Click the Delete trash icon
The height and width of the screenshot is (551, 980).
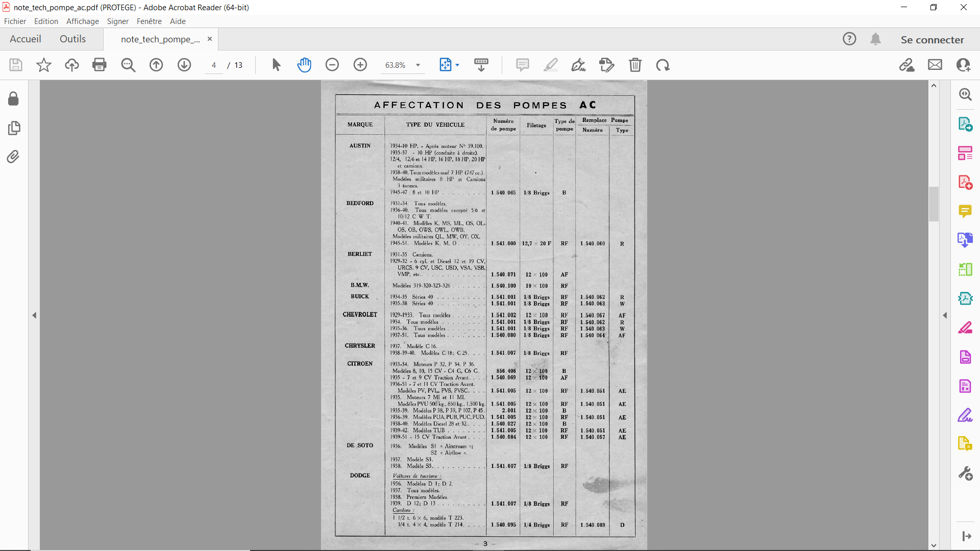(635, 65)
